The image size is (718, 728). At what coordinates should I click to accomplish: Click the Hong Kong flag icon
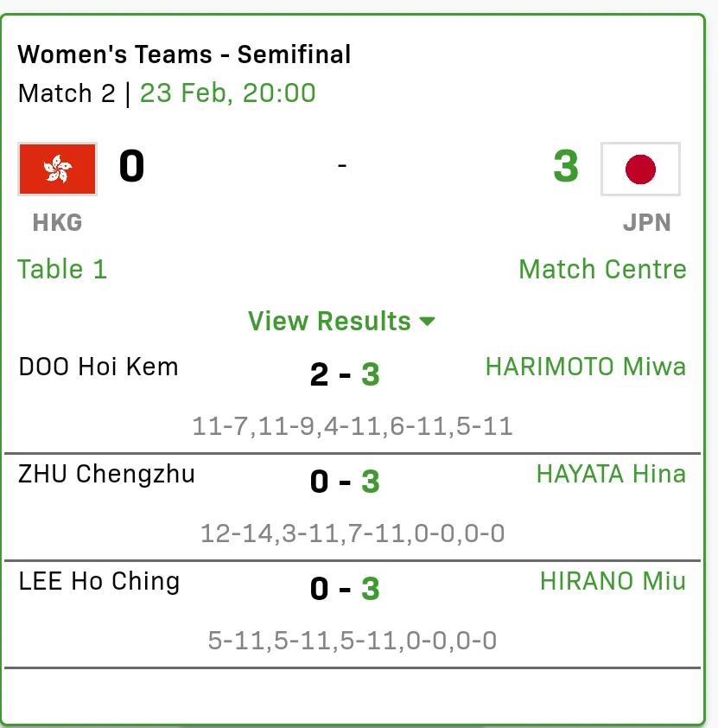[58, 169]
